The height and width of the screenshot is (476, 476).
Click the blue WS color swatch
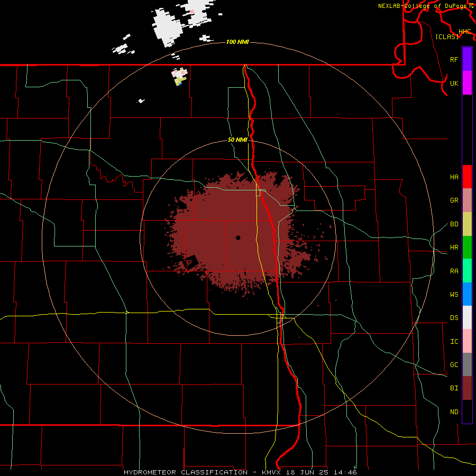tap(467, 294)
